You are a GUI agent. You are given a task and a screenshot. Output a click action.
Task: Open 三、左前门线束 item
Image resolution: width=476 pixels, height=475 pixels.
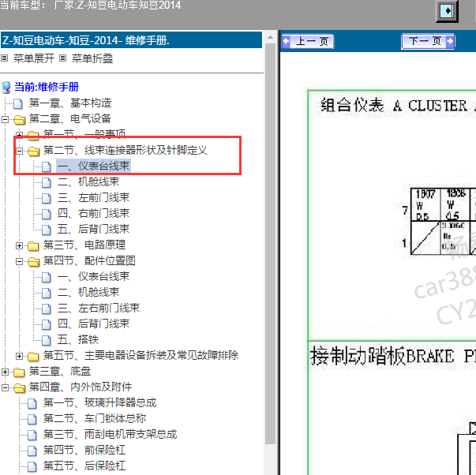pyautogui.click(x=93, y=197)
